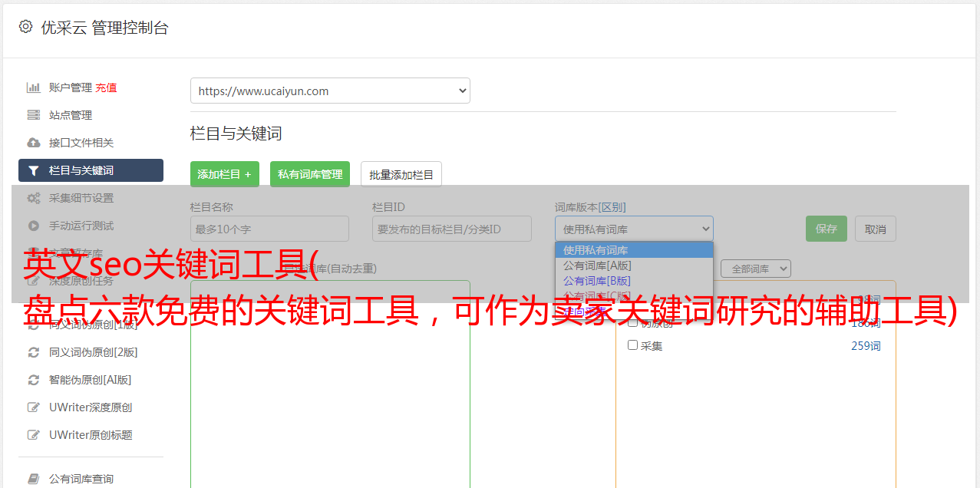Image resolution: width=980 pixels, height=488 pixels.
Task: Click the refresh icon for 同义词伪原创[2版]
Action: tap(34, 352)
